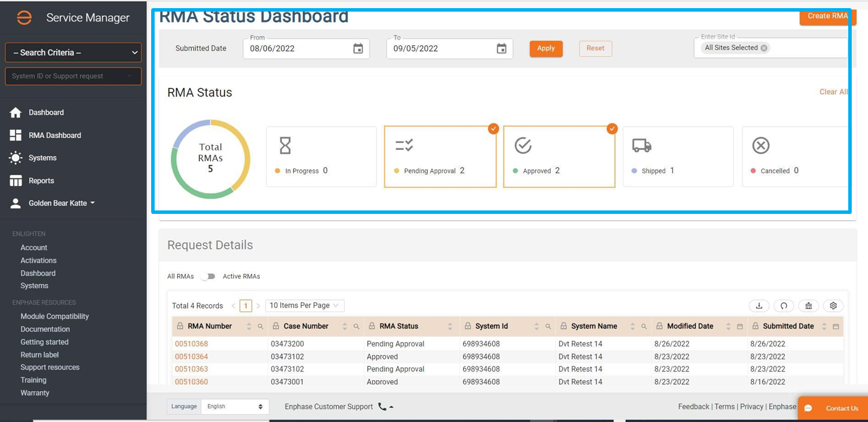Open RMA number 00510368
This screenshot has width=868, height=422.
click(x=191, y=344)
